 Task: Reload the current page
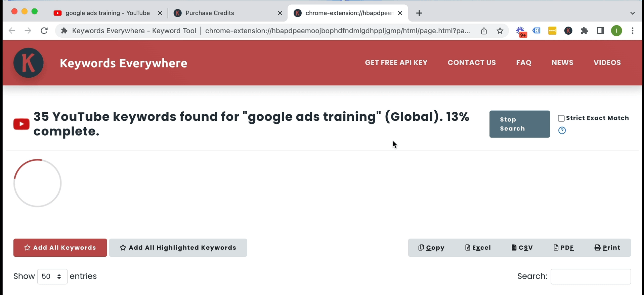tap(44, 31)
